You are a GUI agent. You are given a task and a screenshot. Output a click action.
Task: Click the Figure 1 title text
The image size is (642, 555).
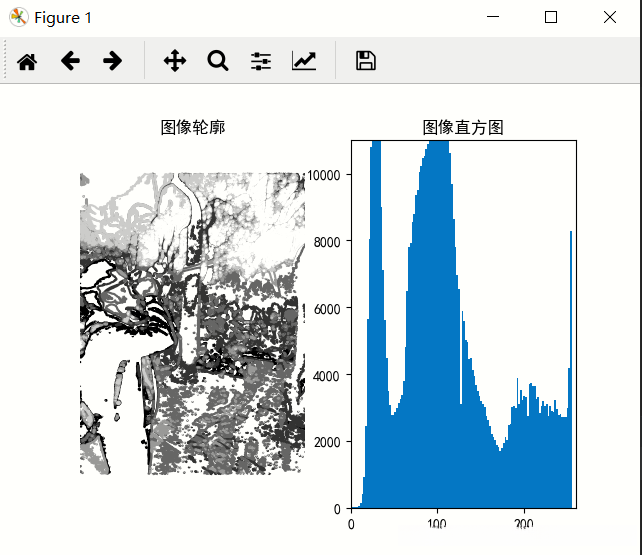pos(63,18)
